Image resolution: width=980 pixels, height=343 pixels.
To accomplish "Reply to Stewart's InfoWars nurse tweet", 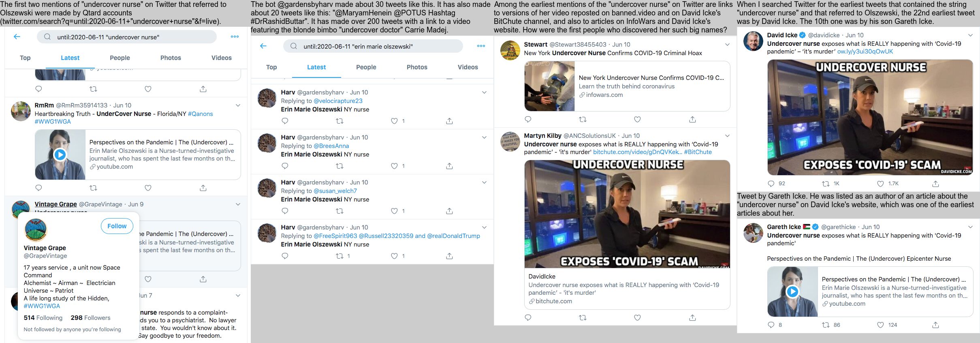I will [528, 119].
